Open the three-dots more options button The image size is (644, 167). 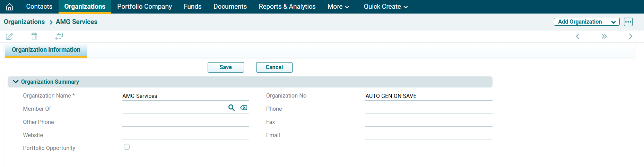(x=628, y=22)
